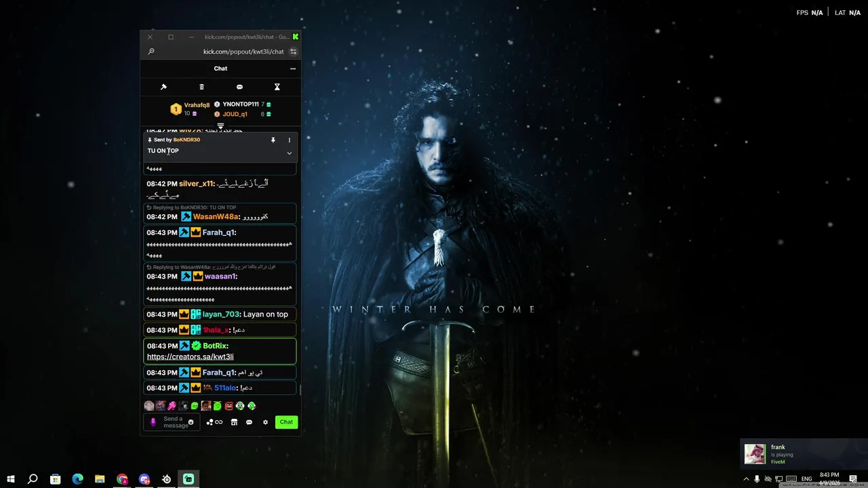The image size is (868, 488).
Task: Click the Send a message input field
Action: tap(173, 422)
